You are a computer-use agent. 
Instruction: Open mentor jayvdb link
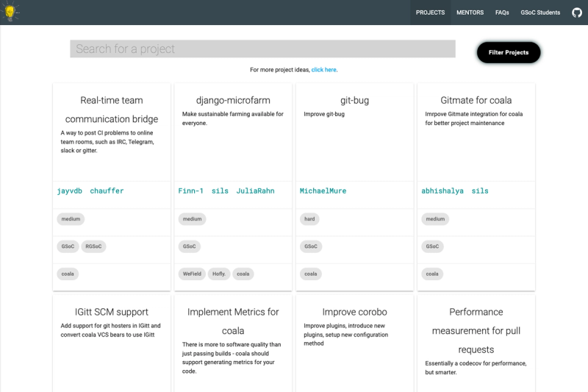pos(69,191)
